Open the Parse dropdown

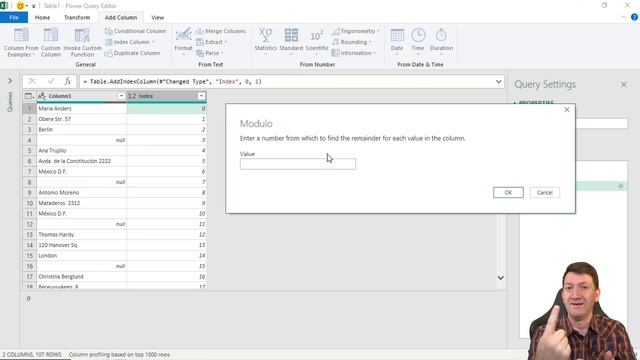[209, 53]
